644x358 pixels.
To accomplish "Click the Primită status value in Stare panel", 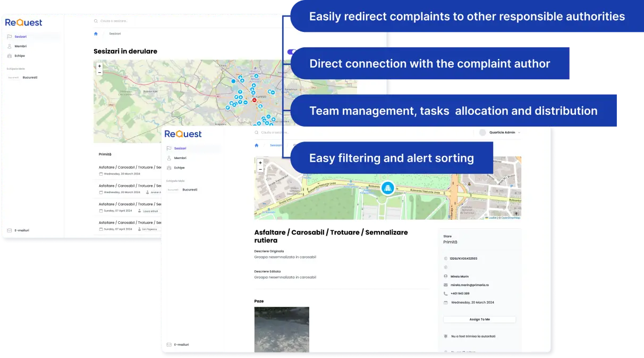I will click(450, 242).
